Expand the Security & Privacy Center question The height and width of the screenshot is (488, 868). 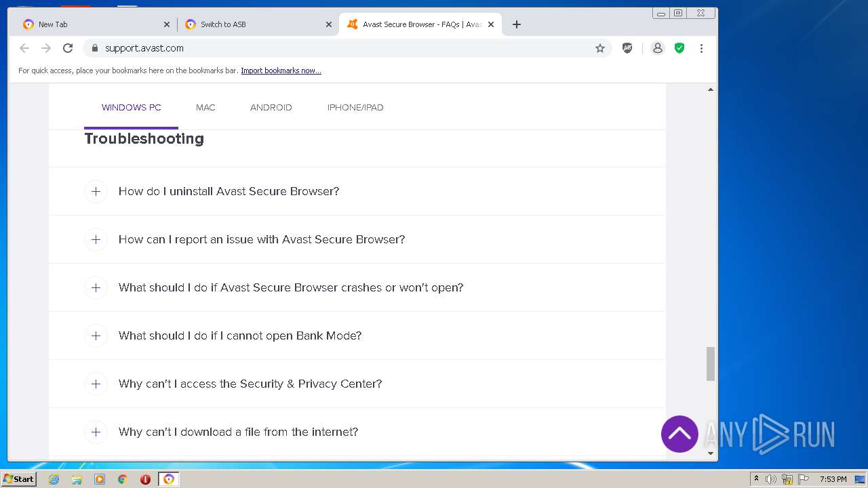(96, 384)
